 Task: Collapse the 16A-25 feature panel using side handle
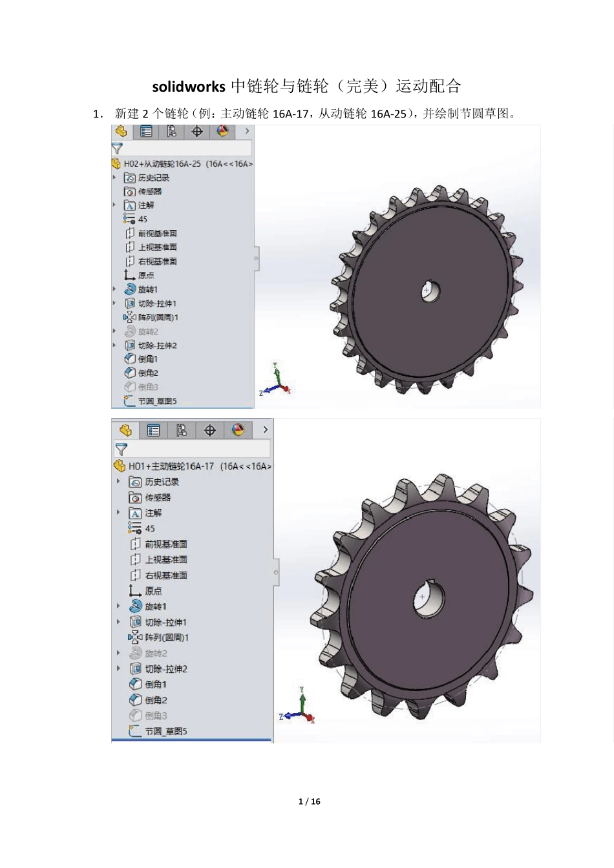pyautogui.click(x=257, y=258)
